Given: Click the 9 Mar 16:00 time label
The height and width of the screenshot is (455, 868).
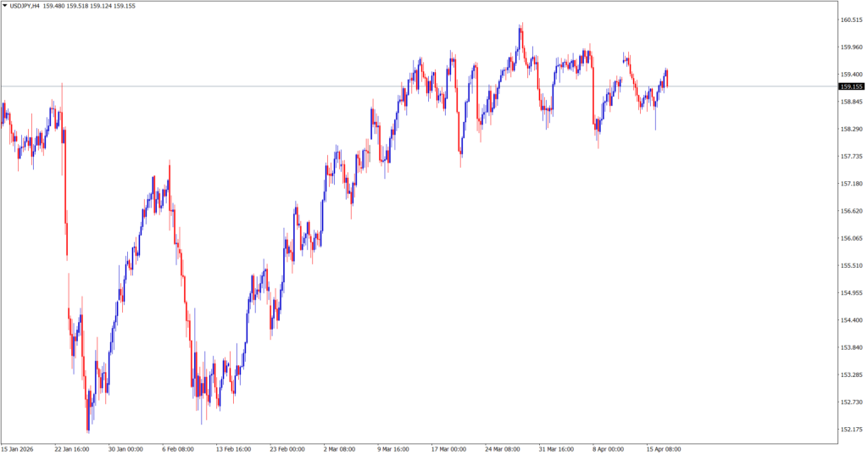Looking at the screenshot, I should coord(394,449).
